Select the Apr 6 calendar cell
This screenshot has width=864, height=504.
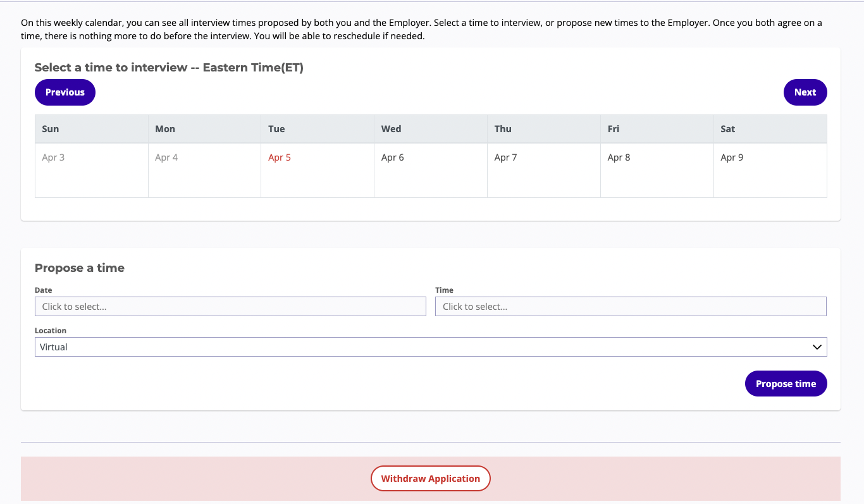[430, 170]
